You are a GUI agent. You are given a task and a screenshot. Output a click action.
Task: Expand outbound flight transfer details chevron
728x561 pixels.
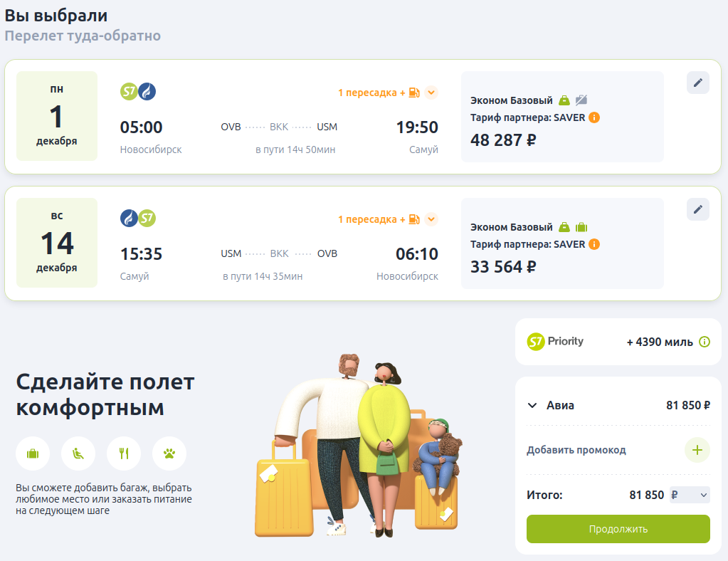[x=431, y=93]
